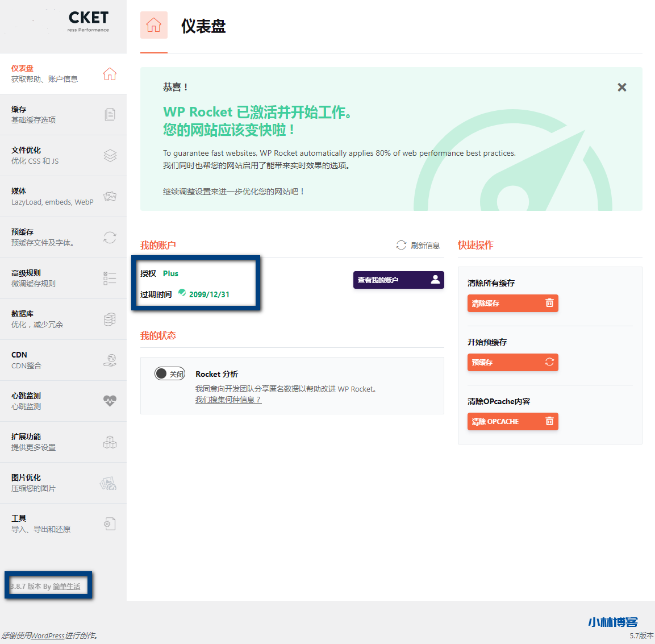Click the 媒体 image icon in the sidebar
The image size is (655, 644).
click(110, 197)
